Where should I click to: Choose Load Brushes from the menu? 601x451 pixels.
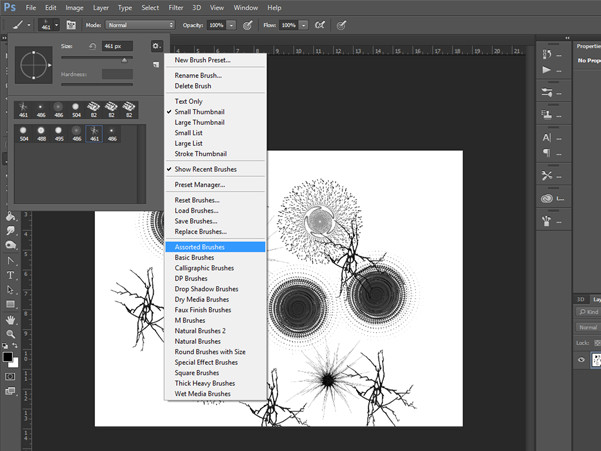196,211
